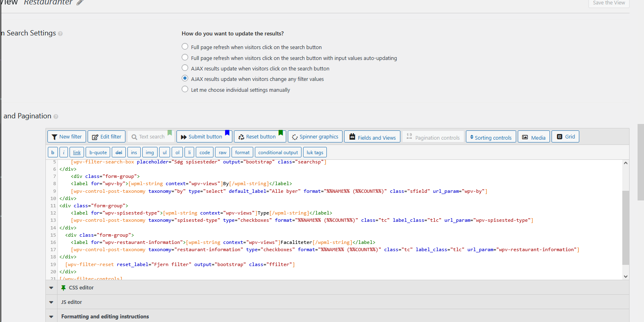Click the code editor vertical scrollbar thumb

coord(626,227)
